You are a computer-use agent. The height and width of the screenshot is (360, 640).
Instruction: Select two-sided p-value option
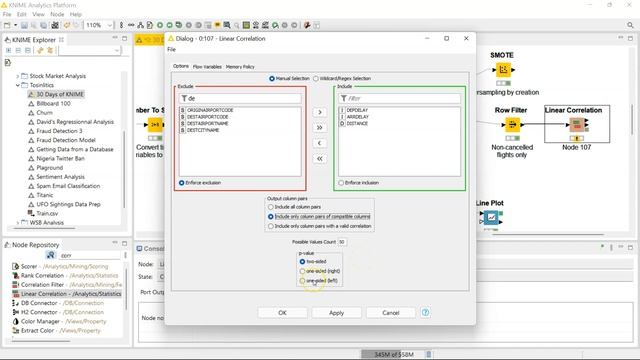click(x=302, y=262)
